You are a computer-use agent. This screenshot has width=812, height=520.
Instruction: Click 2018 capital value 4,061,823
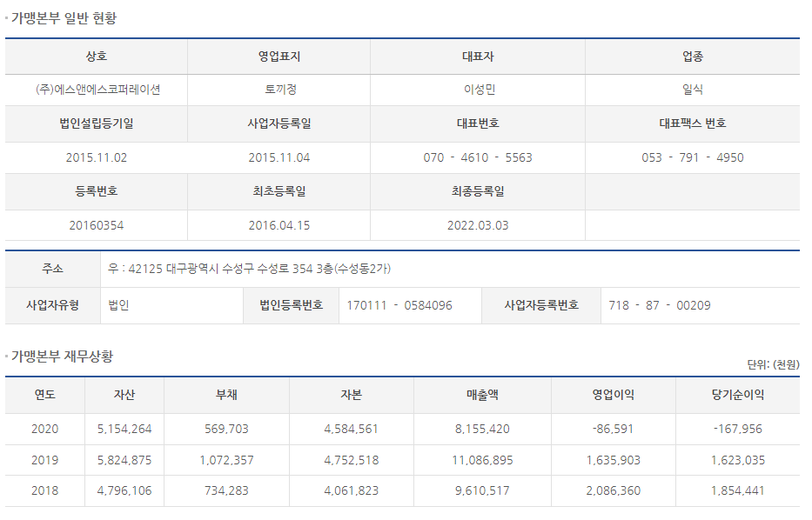(x=351, y=490)
